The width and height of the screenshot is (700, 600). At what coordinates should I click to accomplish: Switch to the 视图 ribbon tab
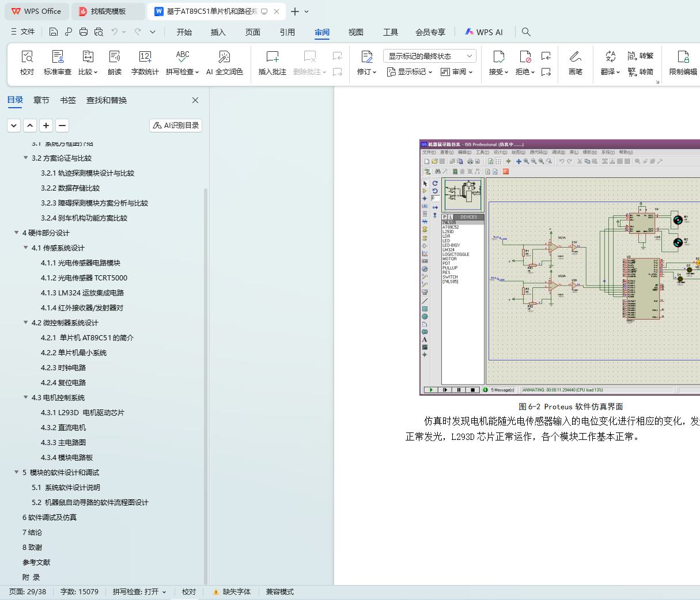(356, 32)
